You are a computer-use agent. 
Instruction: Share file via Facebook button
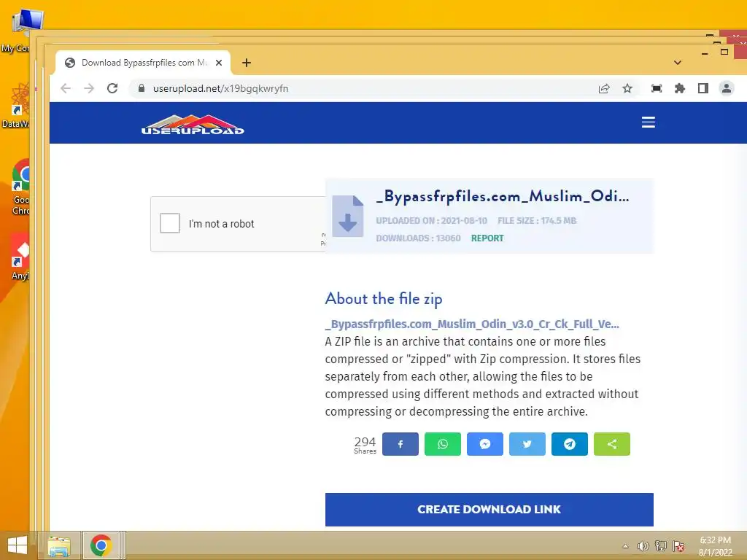(400, 444)
